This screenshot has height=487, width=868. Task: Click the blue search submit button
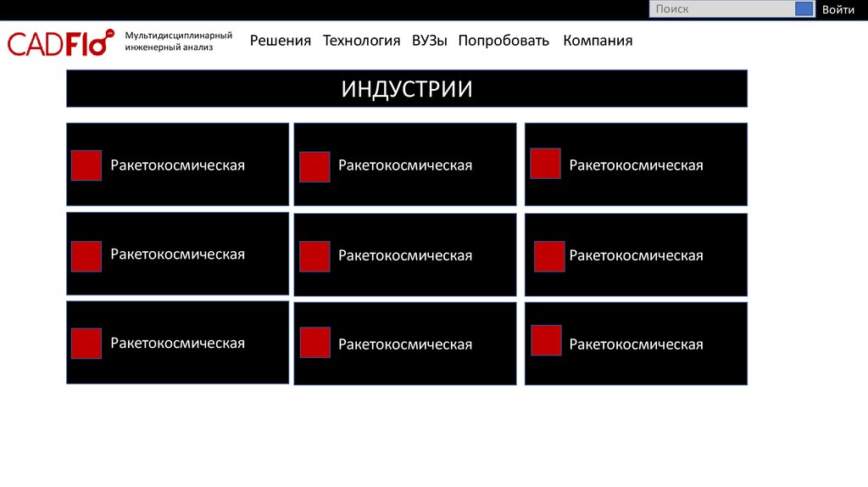804,8
